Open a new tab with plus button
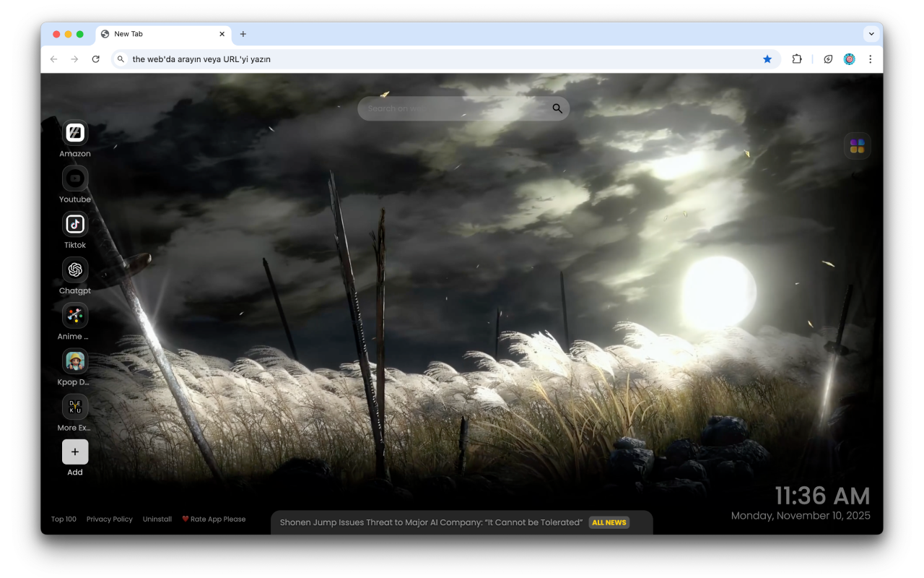The height and width of the screenshot is (578, 924). pos(243,34)
